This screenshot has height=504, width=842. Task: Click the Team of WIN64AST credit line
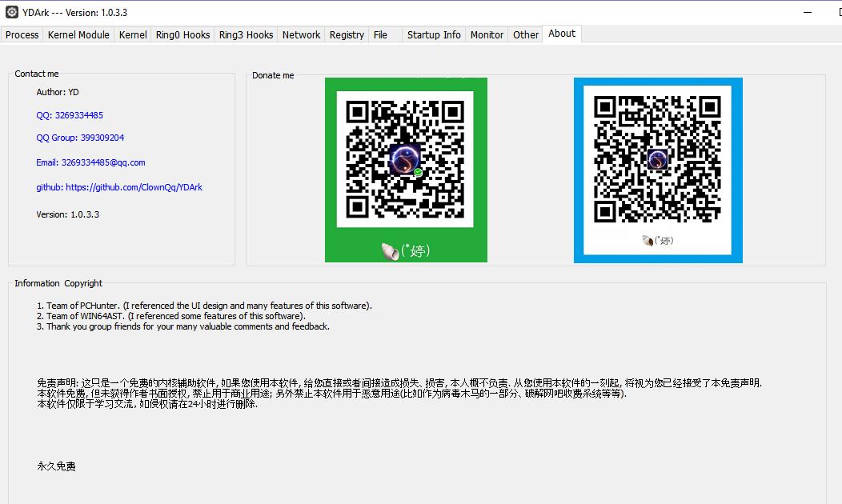(170, 316)
